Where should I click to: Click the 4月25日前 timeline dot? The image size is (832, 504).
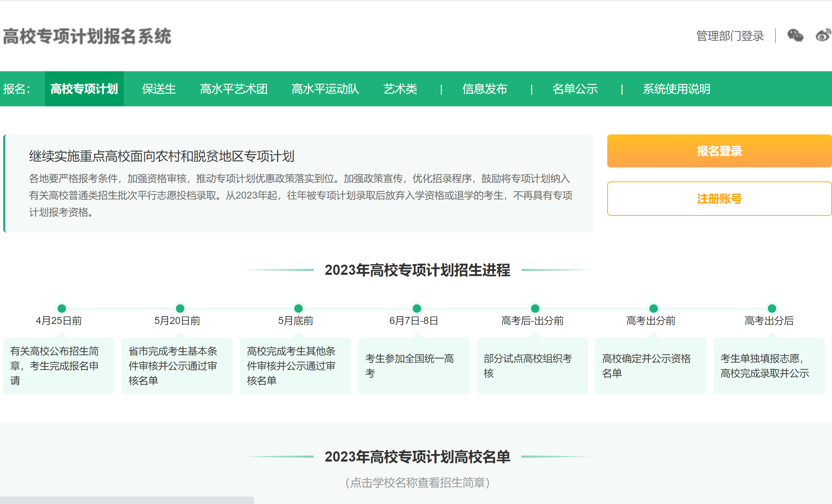pos(62,309)
